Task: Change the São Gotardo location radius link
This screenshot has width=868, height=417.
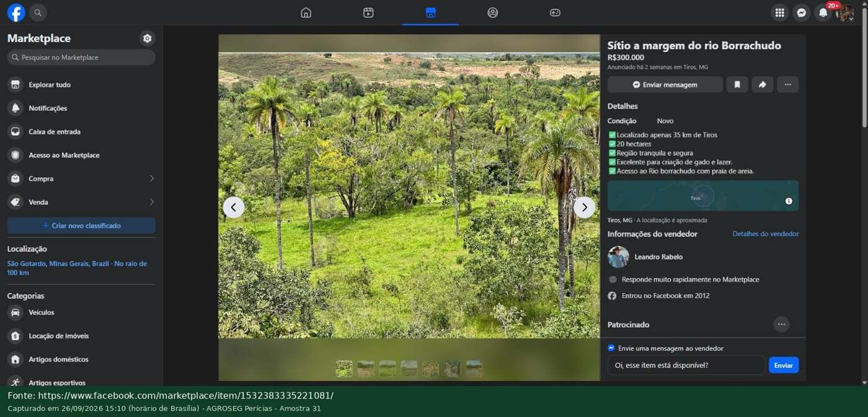Action: coord(77,268)
